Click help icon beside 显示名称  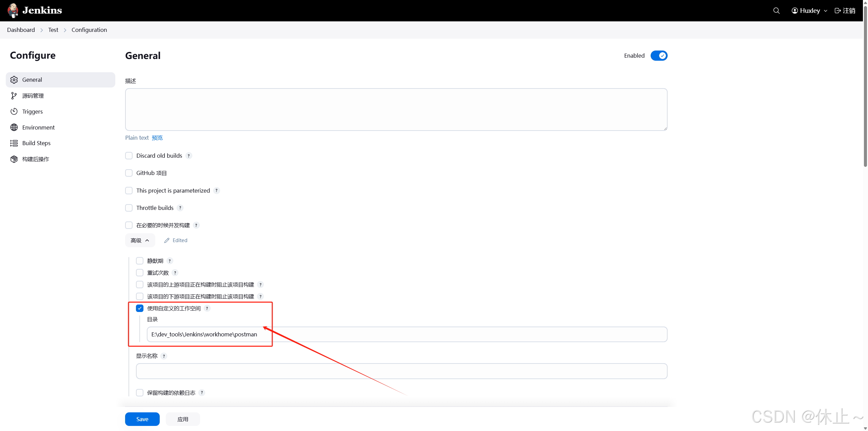pyautogui.click(x=164, y=356)
